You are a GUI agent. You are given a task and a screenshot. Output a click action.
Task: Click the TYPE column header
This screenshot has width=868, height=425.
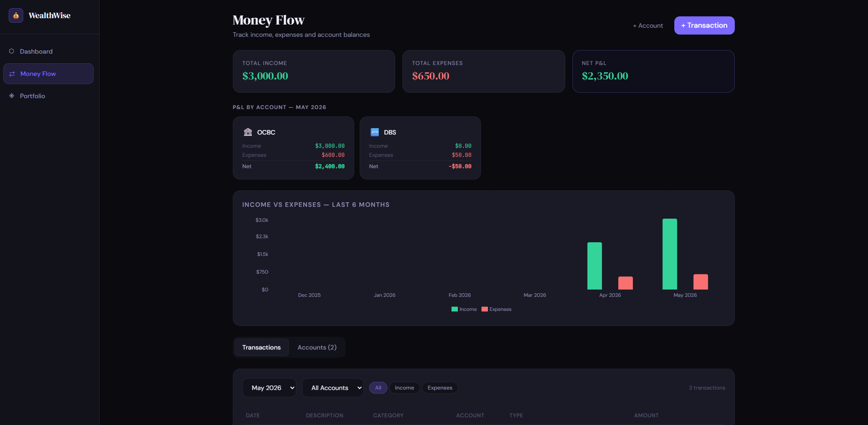pos(516,415)
